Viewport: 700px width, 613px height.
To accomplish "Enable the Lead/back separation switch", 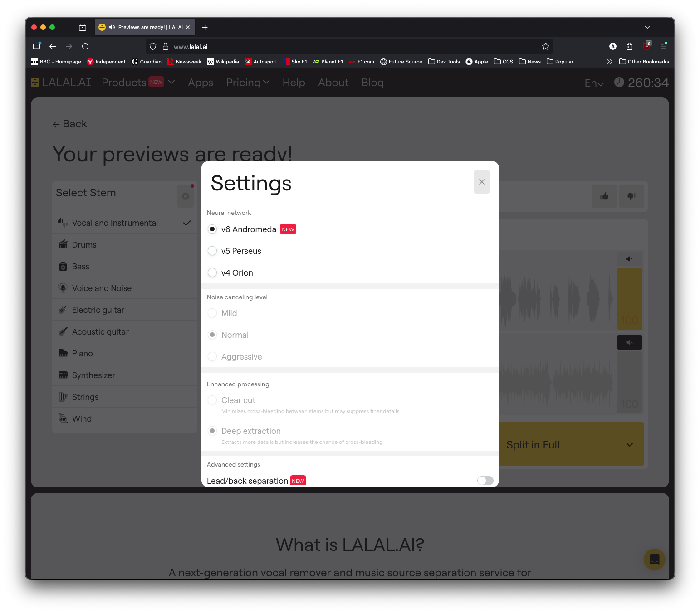I will pos(485,480).
